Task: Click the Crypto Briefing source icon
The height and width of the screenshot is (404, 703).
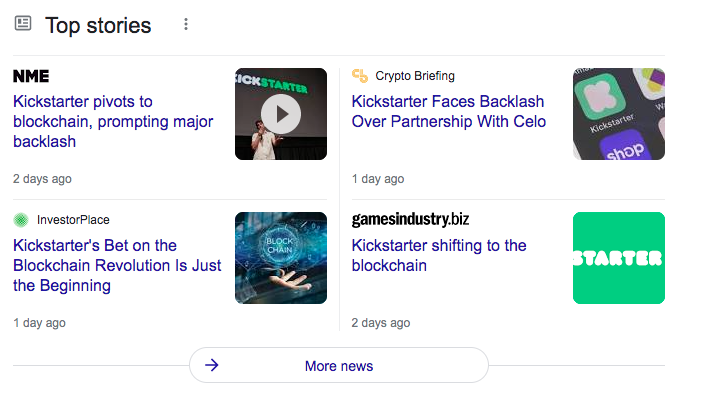Action: pos(360,76)
